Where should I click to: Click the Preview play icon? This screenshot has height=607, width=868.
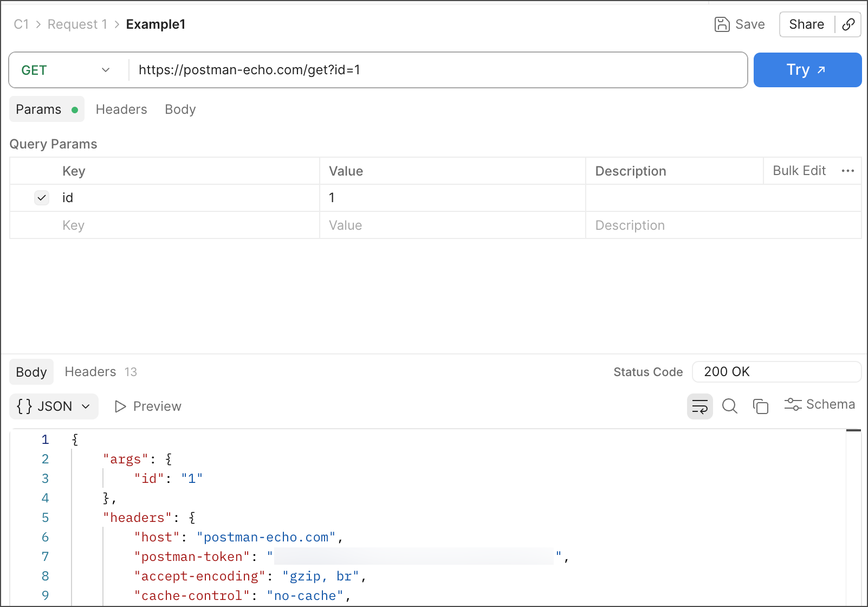point(120,406)
